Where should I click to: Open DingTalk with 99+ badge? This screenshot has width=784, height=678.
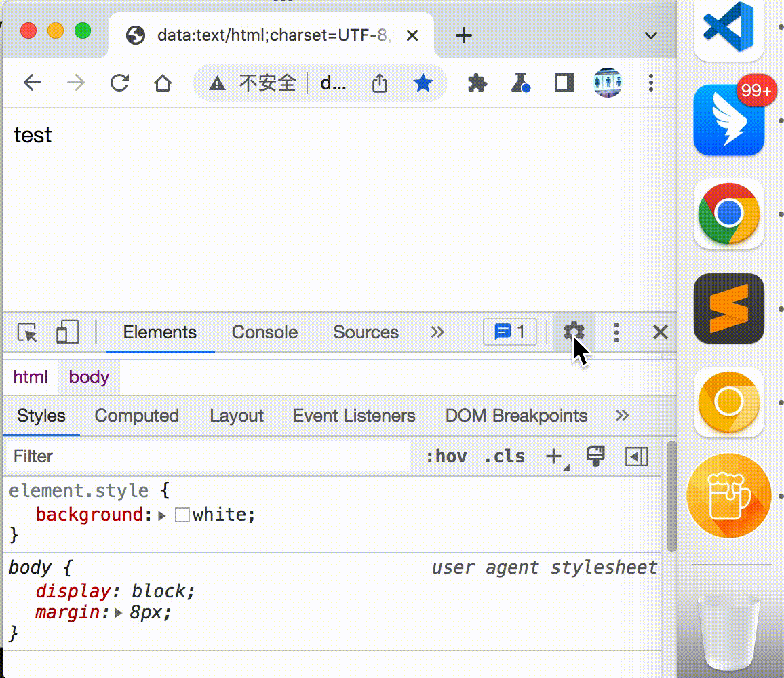(728, 121)
